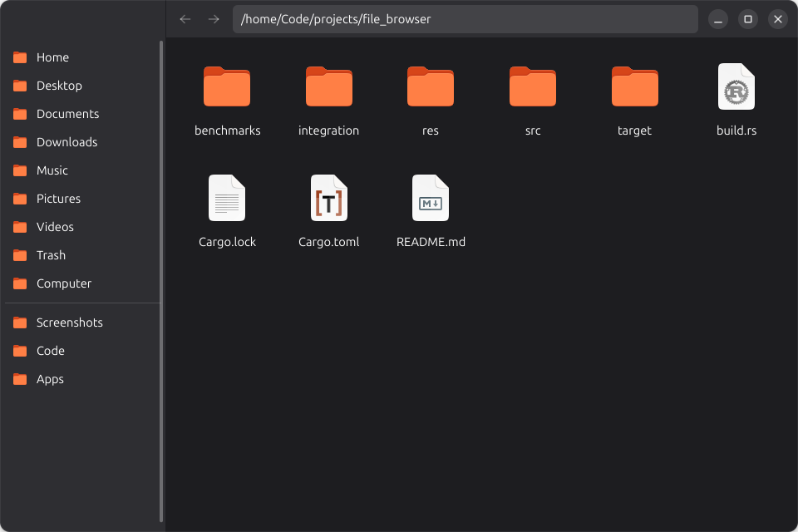Select the "Music" sidebar label
Screen dimensions: 798x532
coord(52,170)
